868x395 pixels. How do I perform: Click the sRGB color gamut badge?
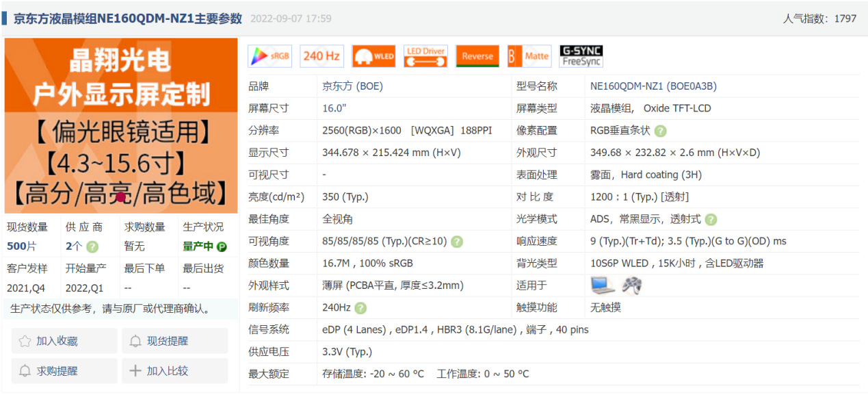(269, 56)
